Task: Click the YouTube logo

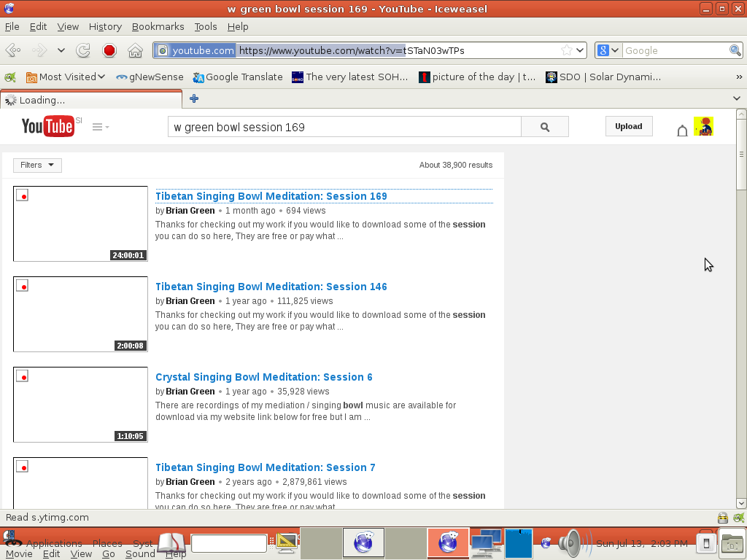Action: (48, 126)
